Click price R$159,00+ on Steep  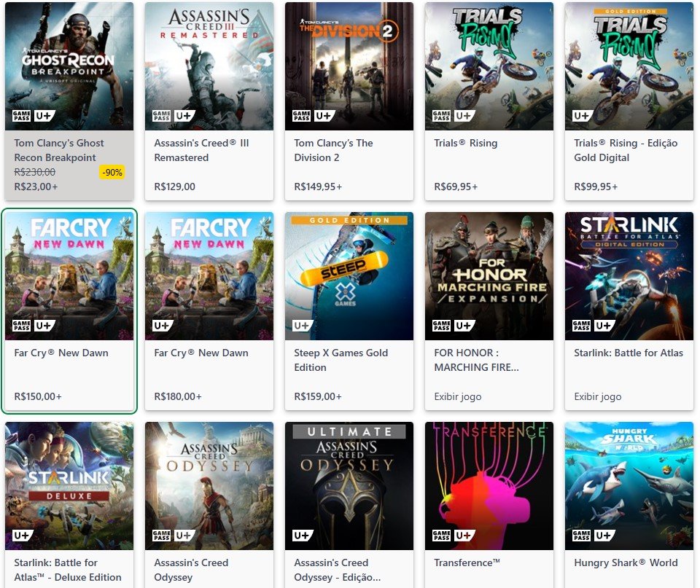[318, 396]
